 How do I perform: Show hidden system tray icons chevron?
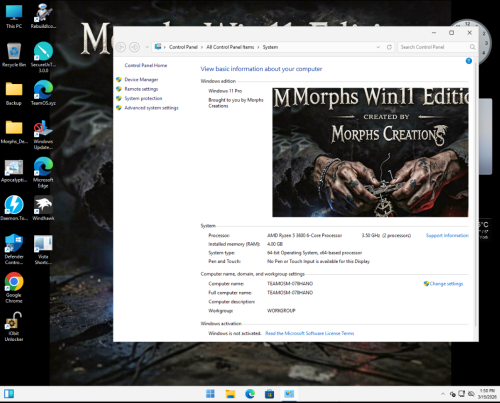pyautogui.click(x=443, y=394)
